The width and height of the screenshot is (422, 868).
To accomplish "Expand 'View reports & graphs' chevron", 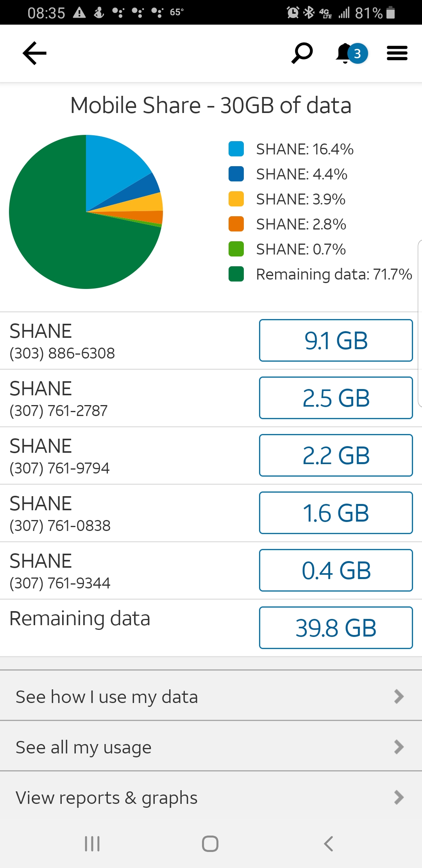I will [x=399, y=797].
